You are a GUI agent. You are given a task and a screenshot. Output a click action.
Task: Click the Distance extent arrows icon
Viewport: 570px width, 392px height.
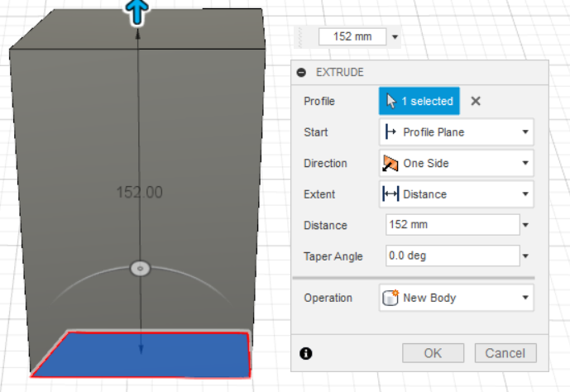(x=390, y=194)
